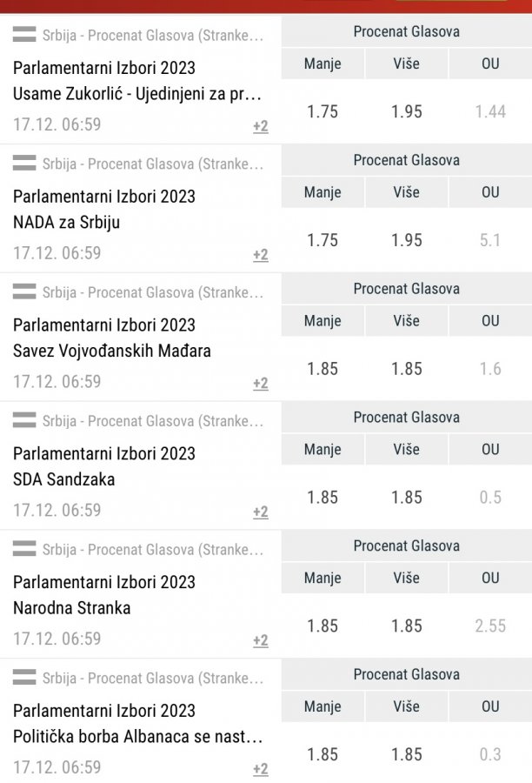Screen dimensions: 532x783
Task: Click OU value 5.1 for NADA za Srbiju
Action: (x=490, y=240)
